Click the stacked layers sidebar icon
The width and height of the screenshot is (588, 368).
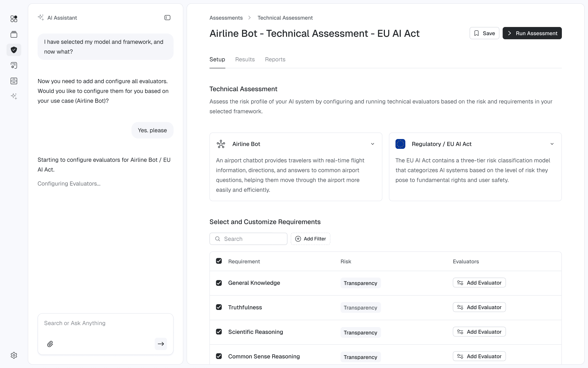(x=14, y=34)
